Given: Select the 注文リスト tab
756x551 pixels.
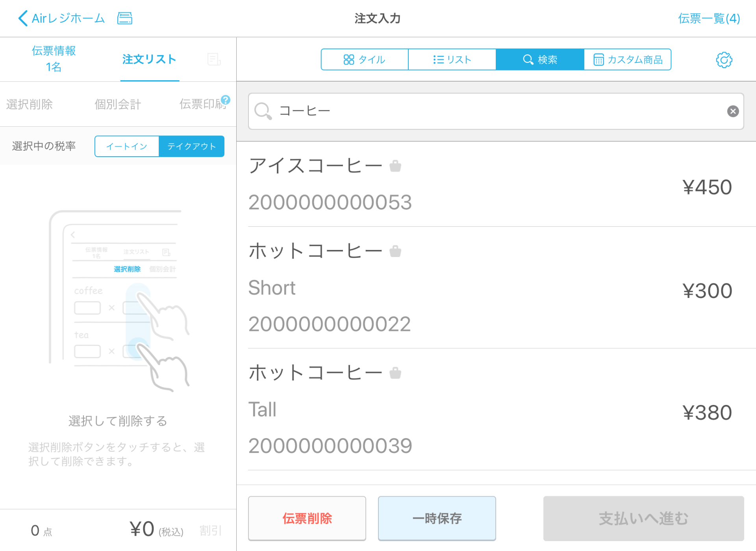Looking at the screenshot, I should (149, 59).
